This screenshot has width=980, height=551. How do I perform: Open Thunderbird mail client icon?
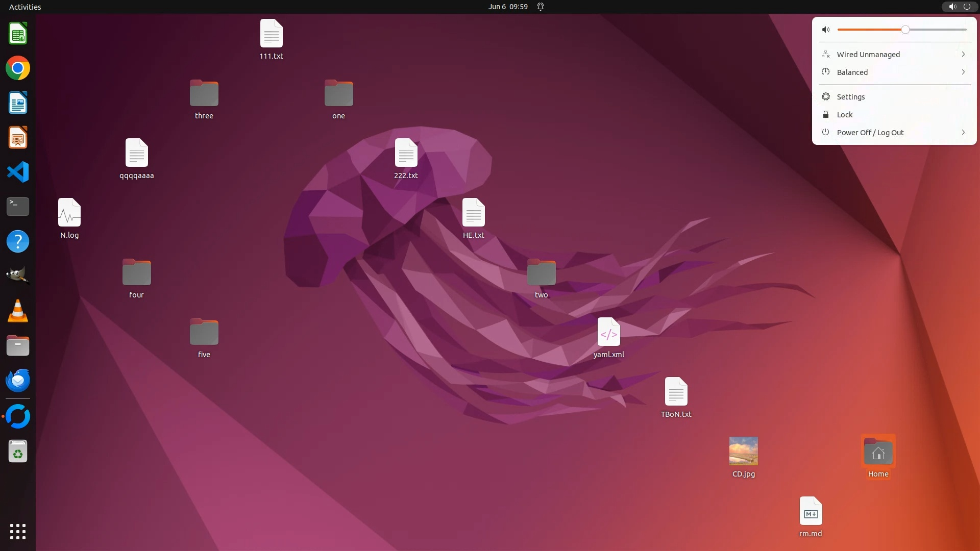pos(18,381)
